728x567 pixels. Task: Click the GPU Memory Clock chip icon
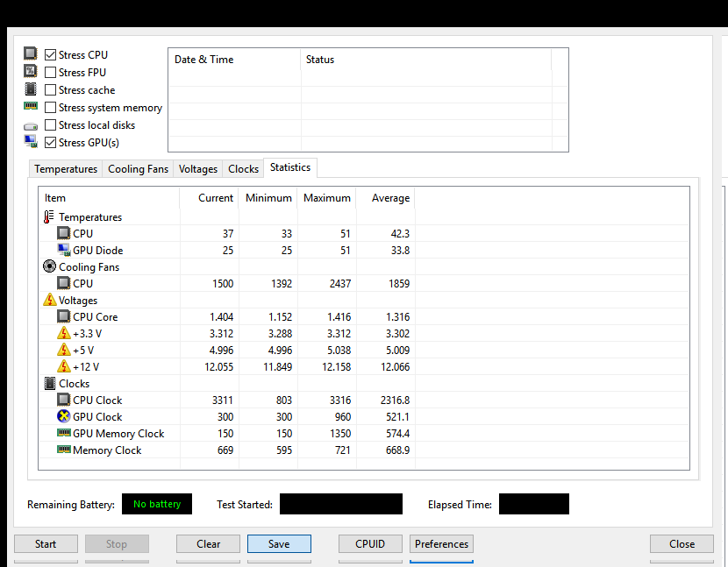[x=63, y=434]
